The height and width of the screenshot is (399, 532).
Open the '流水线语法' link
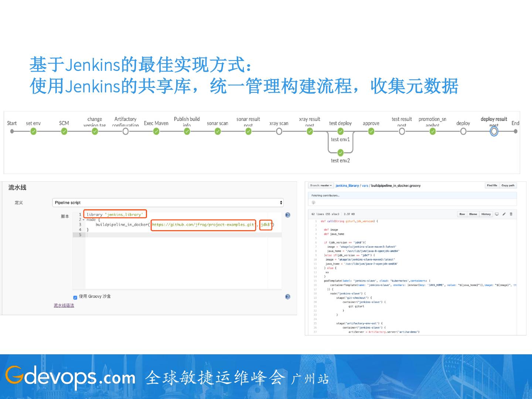[x=64, y=306]
